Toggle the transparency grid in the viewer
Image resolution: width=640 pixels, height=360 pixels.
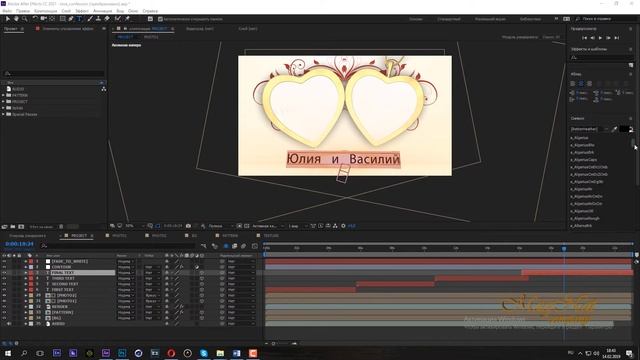click(246, 226)
